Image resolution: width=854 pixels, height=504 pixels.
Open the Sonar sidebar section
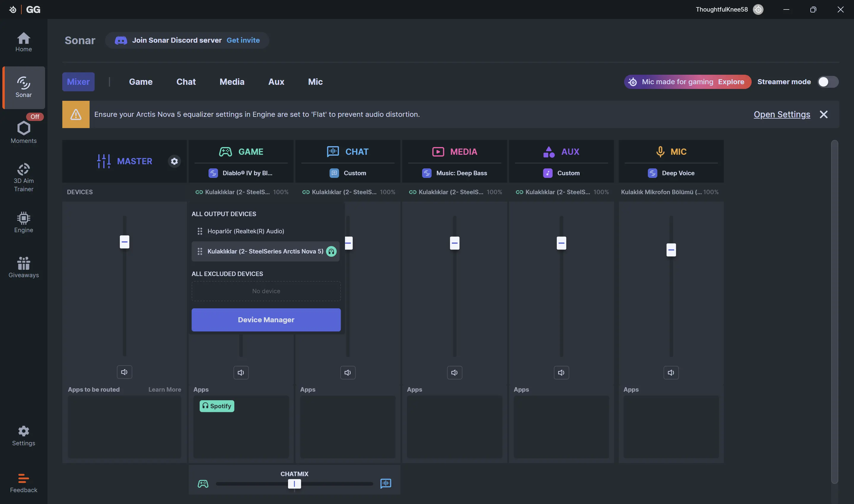point(23,88)
